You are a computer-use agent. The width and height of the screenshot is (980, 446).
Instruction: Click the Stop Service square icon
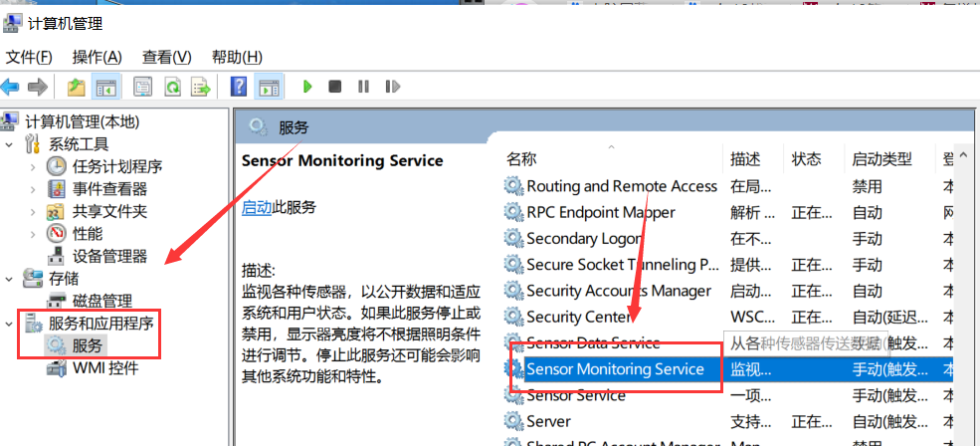(335, 88)
